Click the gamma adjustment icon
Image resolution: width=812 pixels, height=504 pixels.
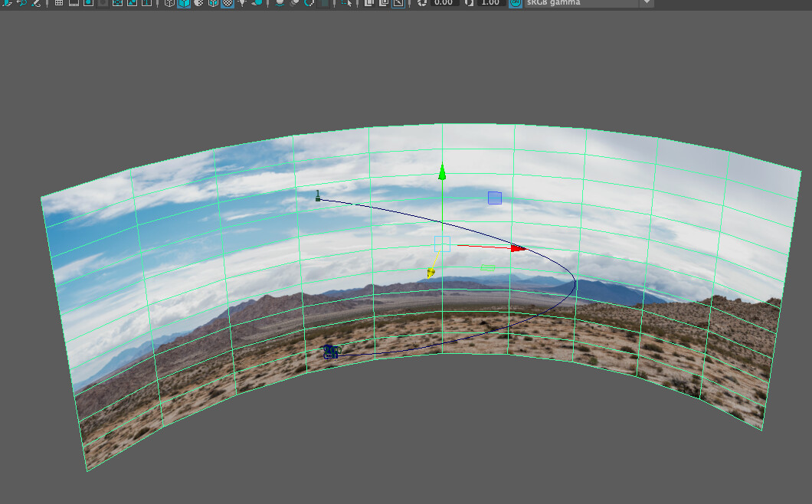467,4
